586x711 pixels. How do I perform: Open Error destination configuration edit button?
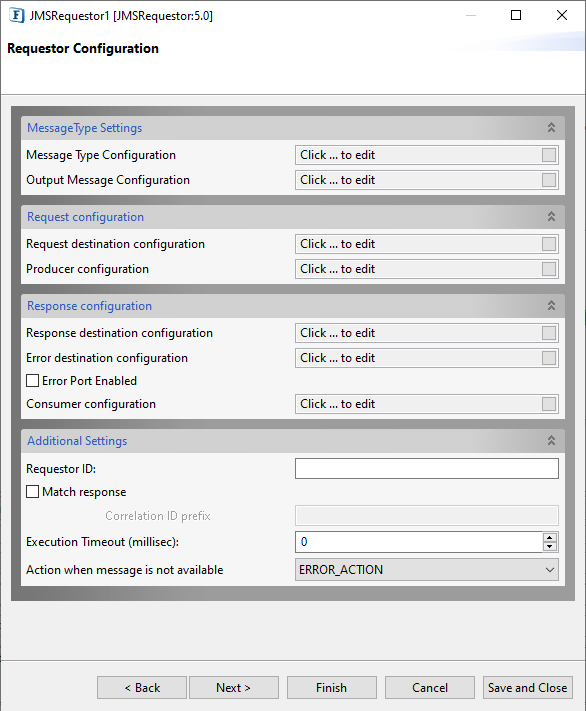(x=549, y=358)
